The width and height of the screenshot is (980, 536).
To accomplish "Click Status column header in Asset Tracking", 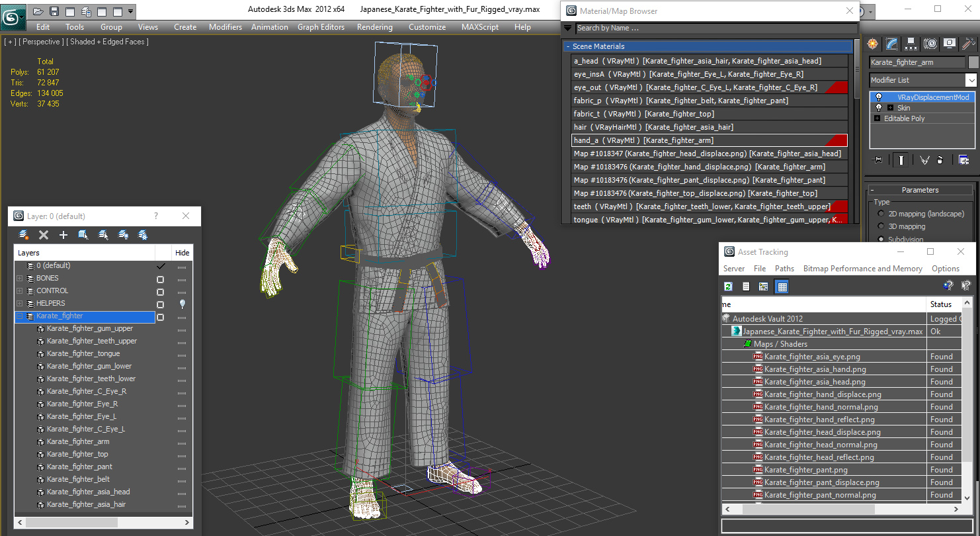I will coord(944,304).
